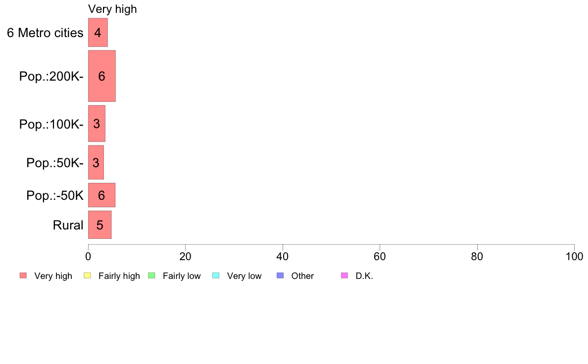Click the Pop.:-50K category label
The image size is (588, 364).
55,195
